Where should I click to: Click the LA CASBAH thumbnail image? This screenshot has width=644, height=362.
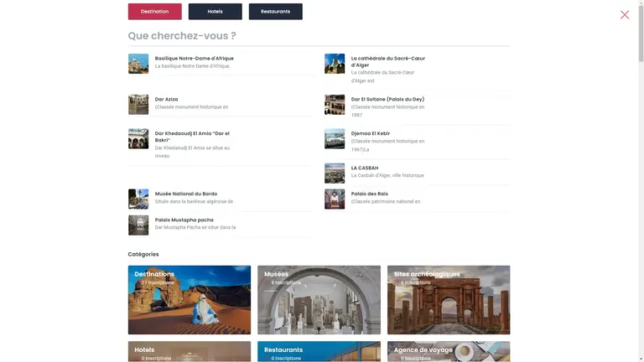[335, 173]
